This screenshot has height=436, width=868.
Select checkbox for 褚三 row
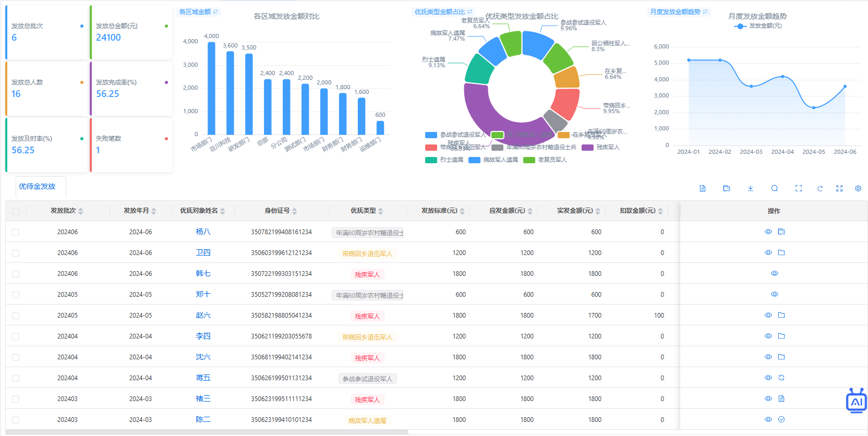pyautogui.click(x=16, y=399)
